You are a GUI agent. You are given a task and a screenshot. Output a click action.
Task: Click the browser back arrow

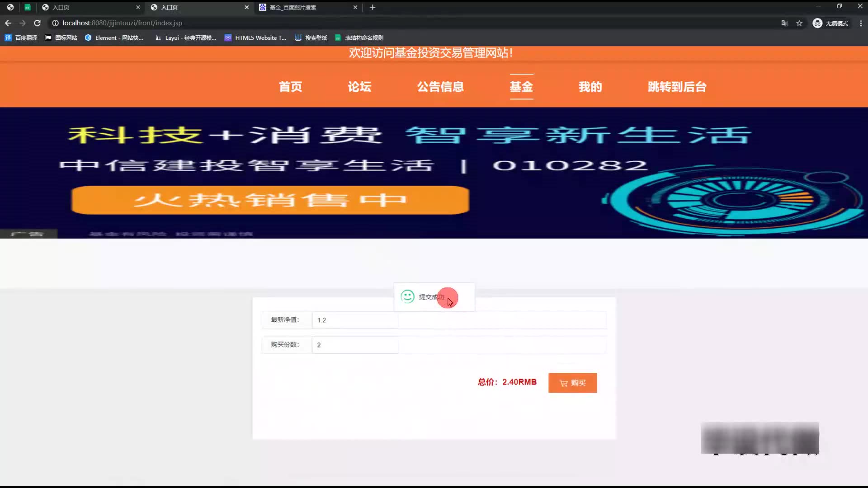(8, 23)
